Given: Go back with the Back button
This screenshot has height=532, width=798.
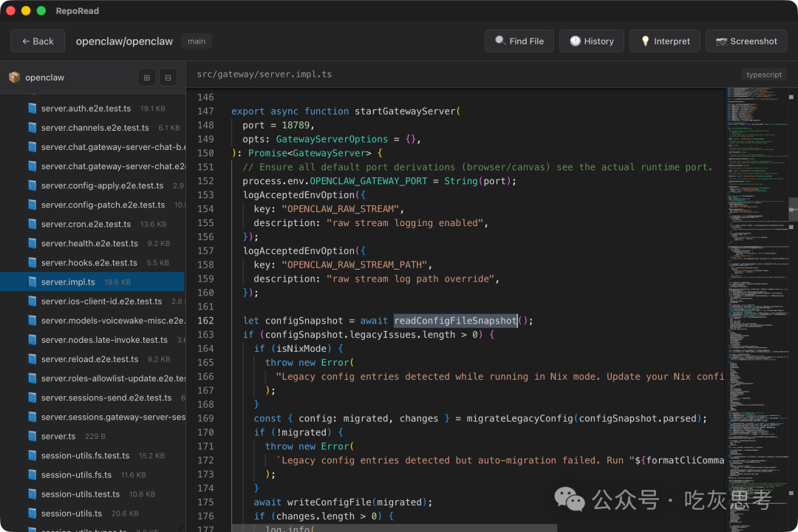Looking at the screenshot, I should (x=38, y=41).
